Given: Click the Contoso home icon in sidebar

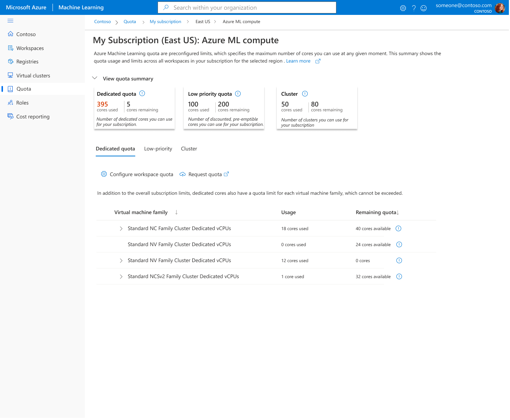Looking at the screenshot, I should pos(10,34).
